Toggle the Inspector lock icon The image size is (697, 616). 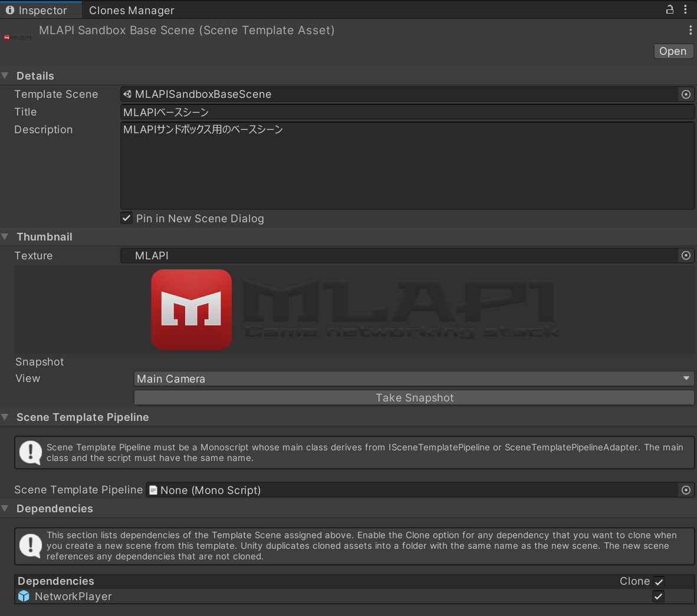pyautogui.click(x=669, y=9)
